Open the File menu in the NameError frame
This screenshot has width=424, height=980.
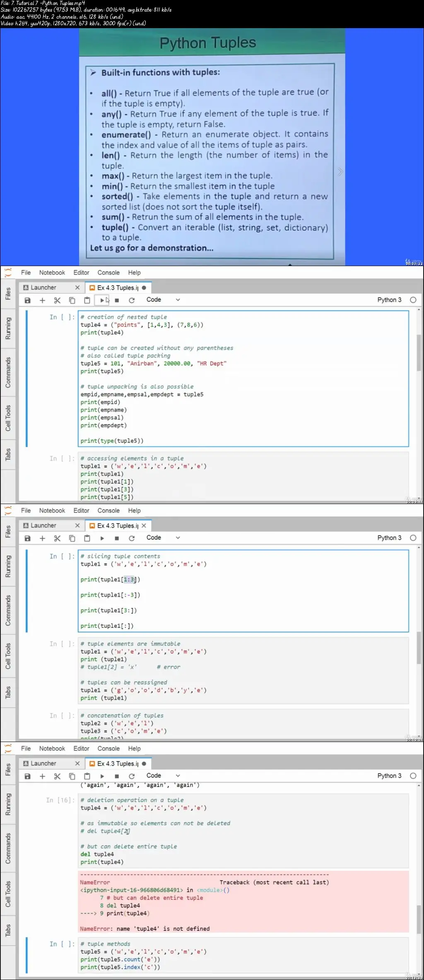[x=26, y=749]
